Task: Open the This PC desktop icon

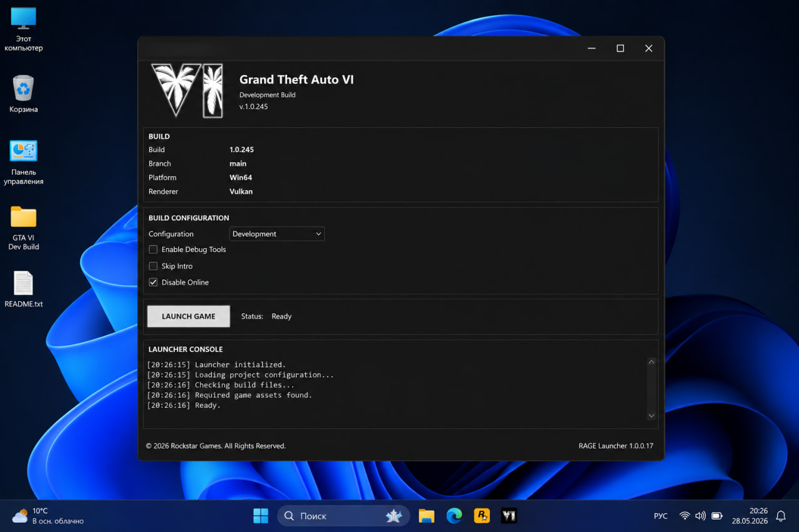Action: tap(24, 29)
